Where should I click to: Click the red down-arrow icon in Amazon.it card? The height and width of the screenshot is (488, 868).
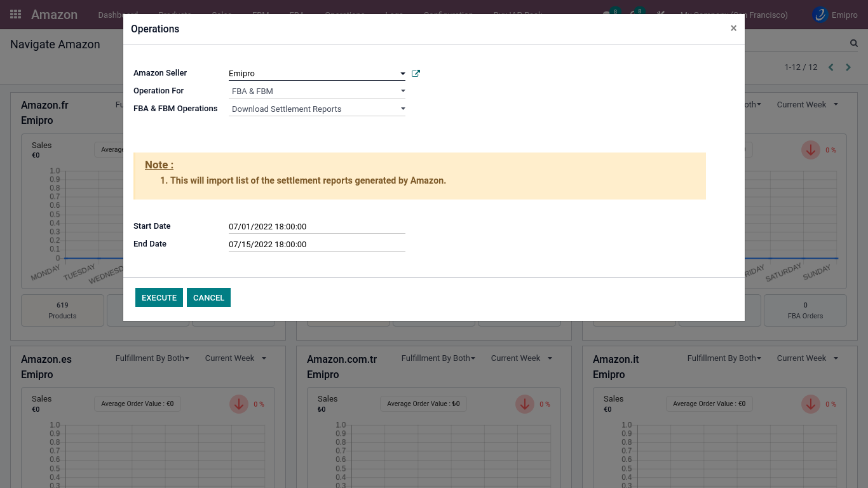[811, 404]
